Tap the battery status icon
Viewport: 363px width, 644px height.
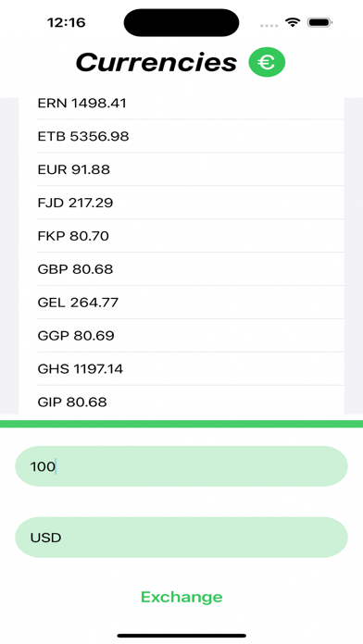click(x=319, y=22)
